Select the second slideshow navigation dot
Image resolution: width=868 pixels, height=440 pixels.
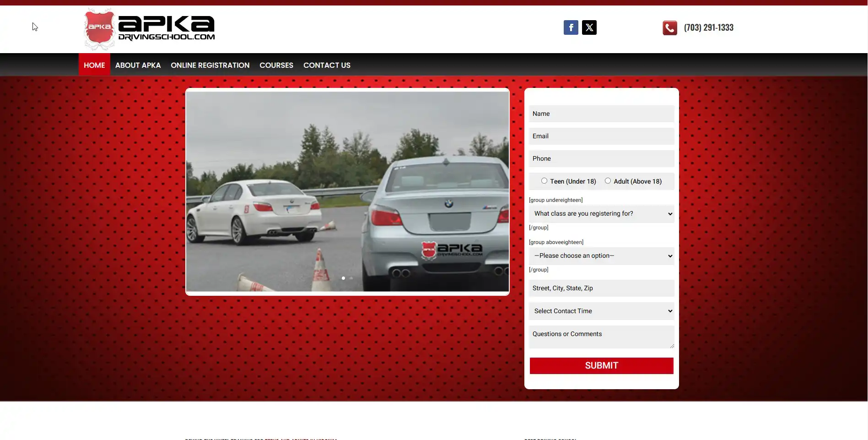[351, 278]
